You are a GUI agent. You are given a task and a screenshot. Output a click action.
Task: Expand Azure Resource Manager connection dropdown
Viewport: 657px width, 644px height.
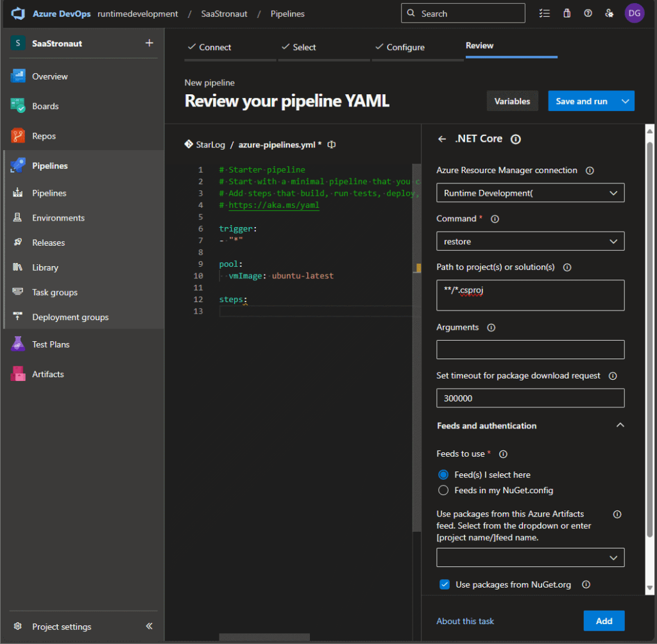pyautogui.click(x=530, y=193)
